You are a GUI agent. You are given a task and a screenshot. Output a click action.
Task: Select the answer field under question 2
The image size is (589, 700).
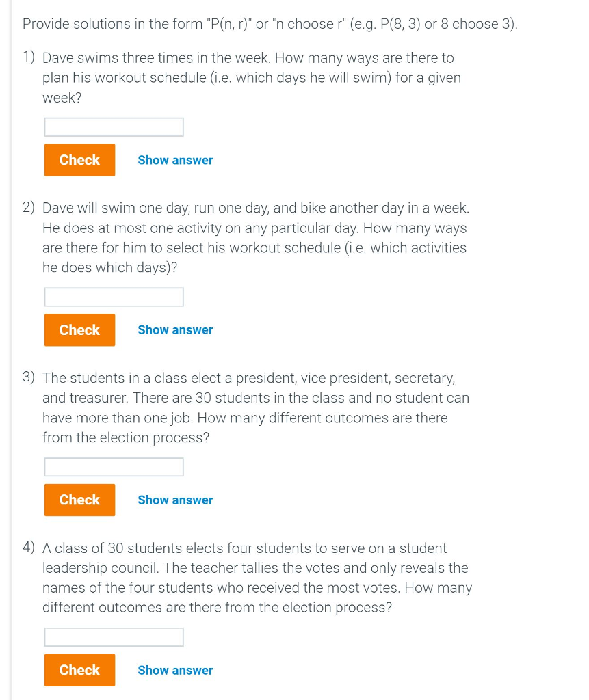pyautogui.click(x=114, y=297)
